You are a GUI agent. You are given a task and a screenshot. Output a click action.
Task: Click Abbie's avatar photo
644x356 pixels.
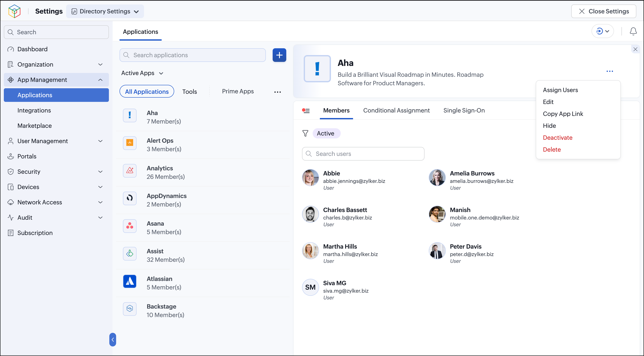click(x=310, y=178)
